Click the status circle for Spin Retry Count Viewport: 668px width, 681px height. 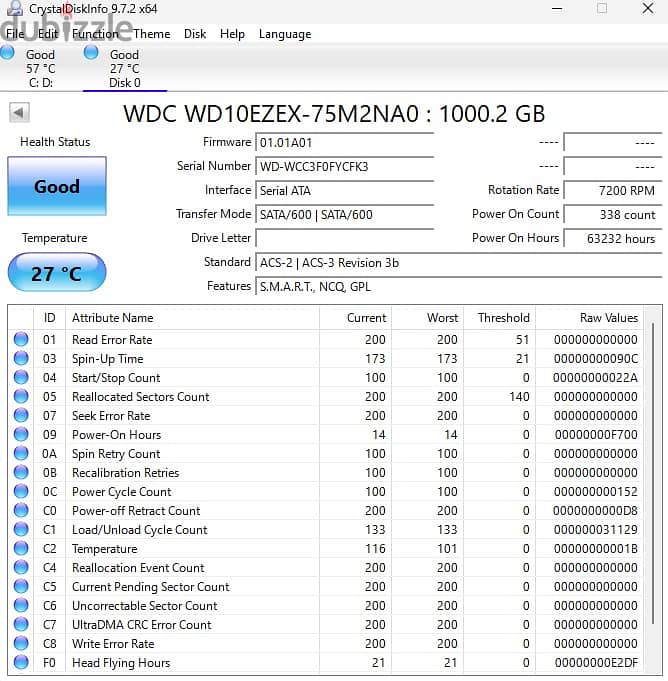click(21, 453)
